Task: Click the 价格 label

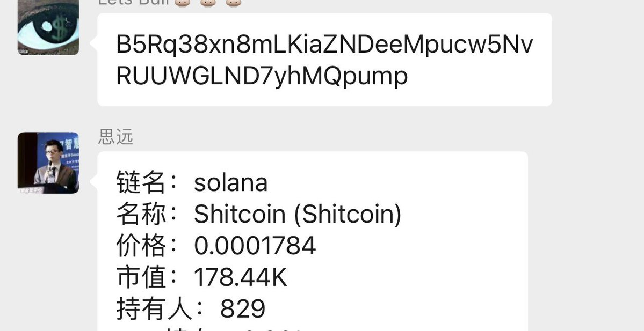Action: [x=141, y=245]
